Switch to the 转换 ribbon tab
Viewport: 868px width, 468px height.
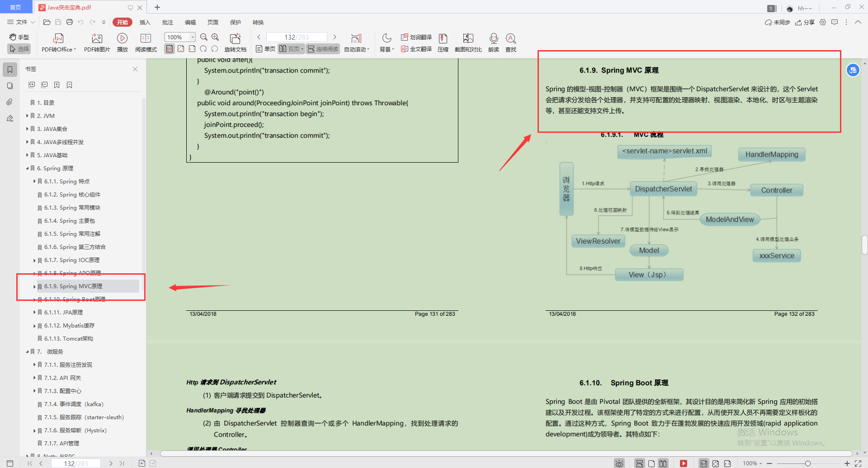click(x=258, y=22)
